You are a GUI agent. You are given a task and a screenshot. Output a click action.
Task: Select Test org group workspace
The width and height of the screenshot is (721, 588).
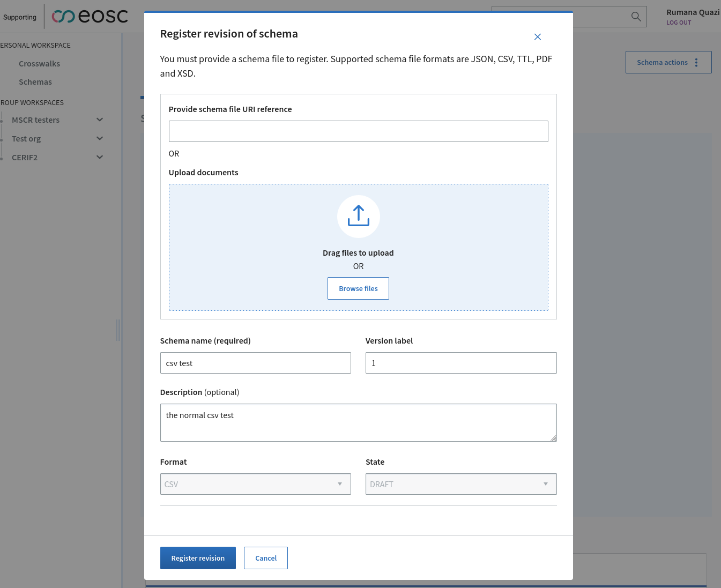pyautogui.click(x=26, y=139)
